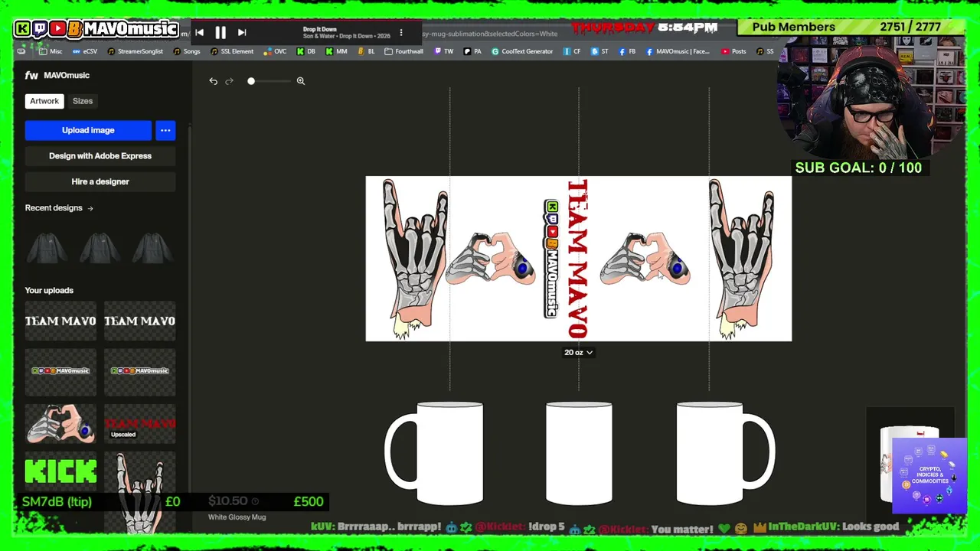
Task: Switch to the Artwork tab
Action: (44, 101)
